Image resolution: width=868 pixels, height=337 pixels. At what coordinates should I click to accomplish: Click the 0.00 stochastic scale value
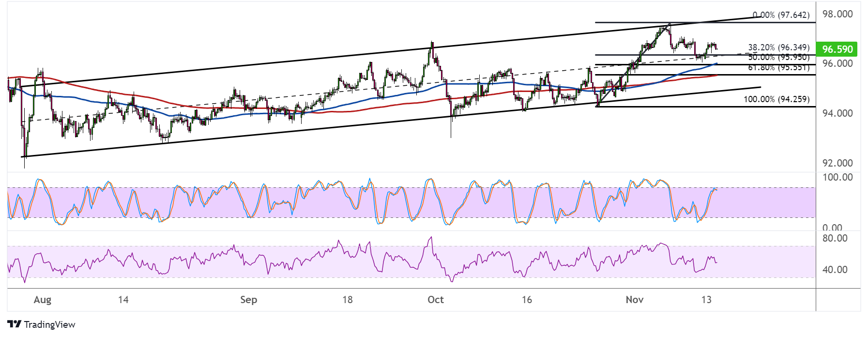pyautogui.click(x=833, y=228)
